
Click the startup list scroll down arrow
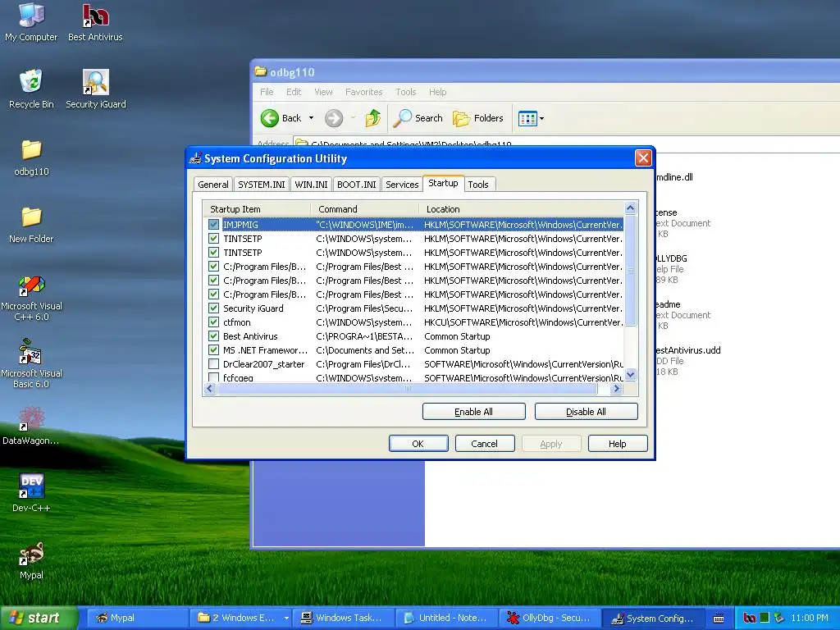631,374
